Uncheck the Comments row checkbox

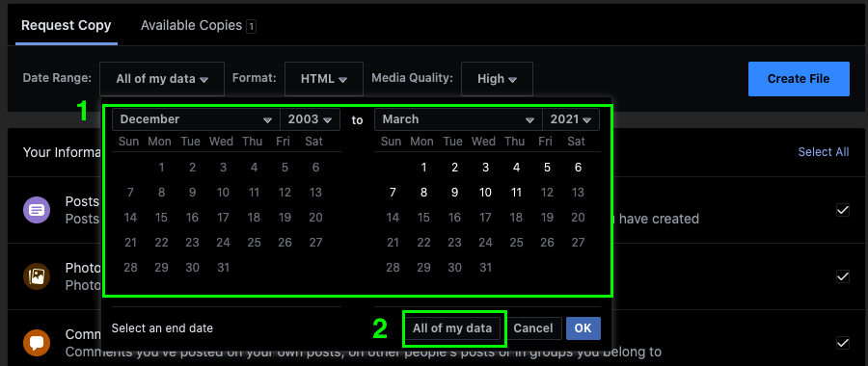843,343
